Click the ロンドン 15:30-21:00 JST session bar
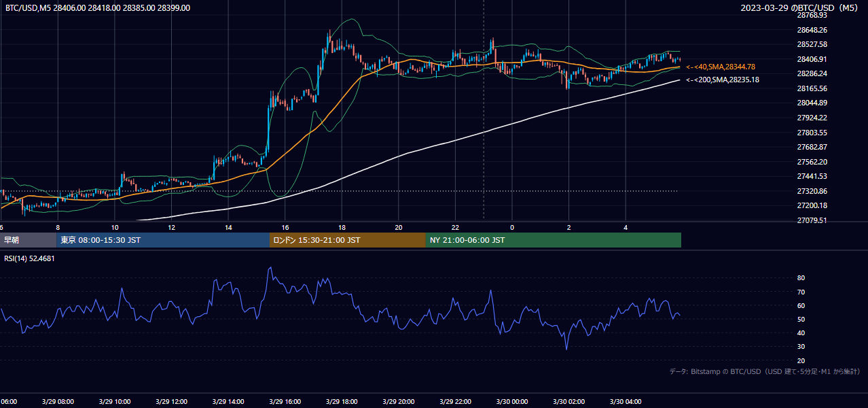 coord(348,240)
